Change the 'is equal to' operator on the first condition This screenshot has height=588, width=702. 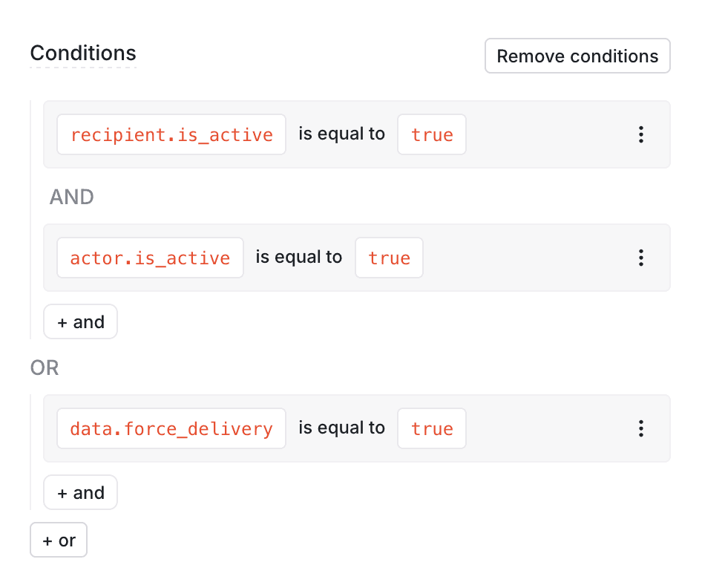point(341,134)
